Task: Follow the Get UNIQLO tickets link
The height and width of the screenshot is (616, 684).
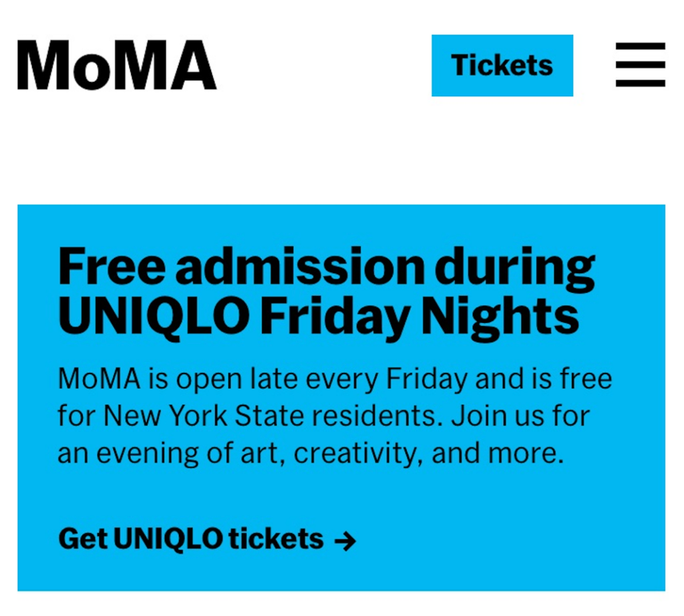Action: (191, 538)
